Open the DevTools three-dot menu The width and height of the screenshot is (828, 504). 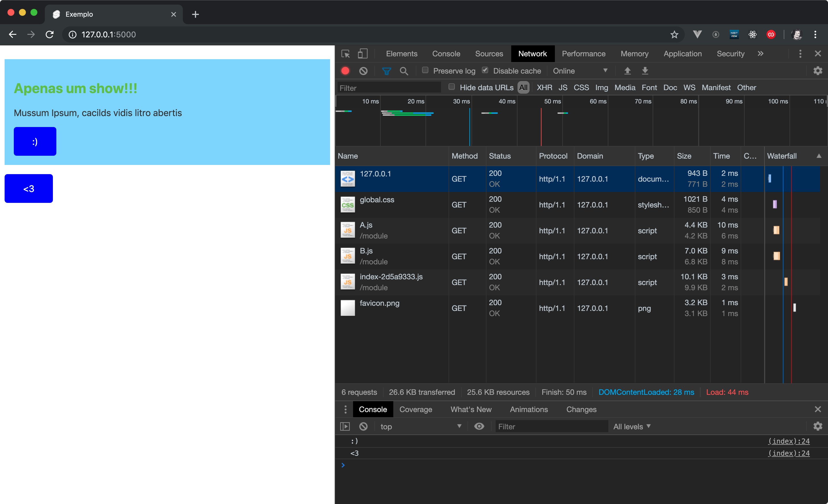(x=800, y=54)
